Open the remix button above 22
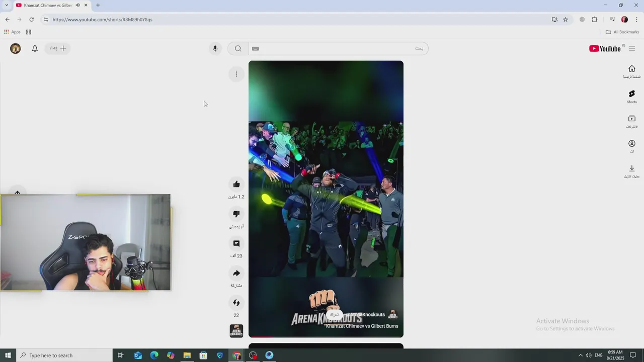This screenshot has height=362, width=644. pos(236,303)
